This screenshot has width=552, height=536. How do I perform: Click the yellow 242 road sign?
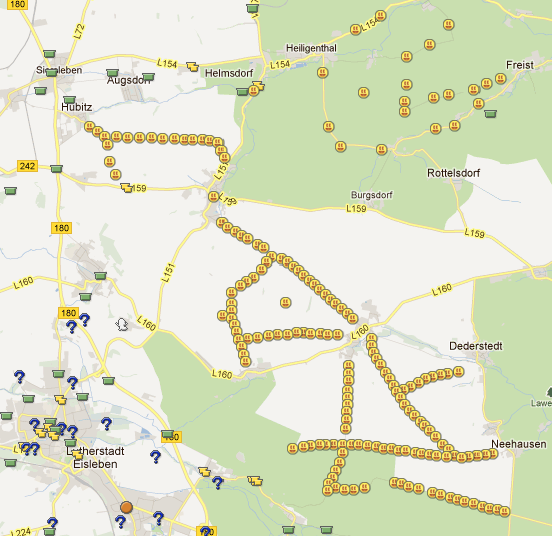(27, 166)
